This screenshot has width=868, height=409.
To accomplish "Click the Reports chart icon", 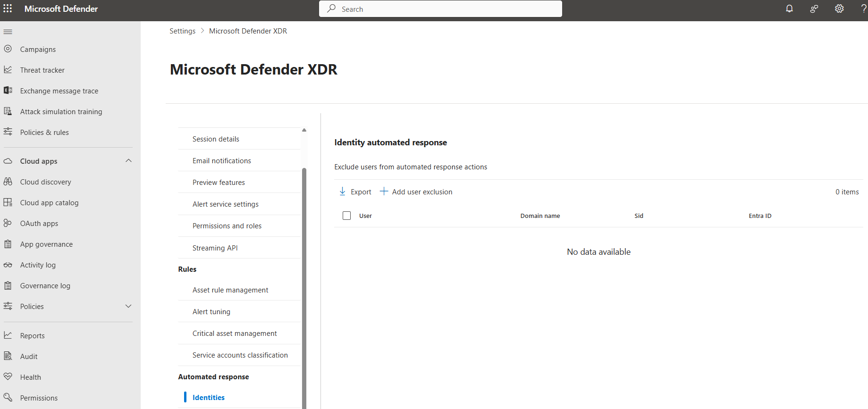I will click(x=8, y=335).
